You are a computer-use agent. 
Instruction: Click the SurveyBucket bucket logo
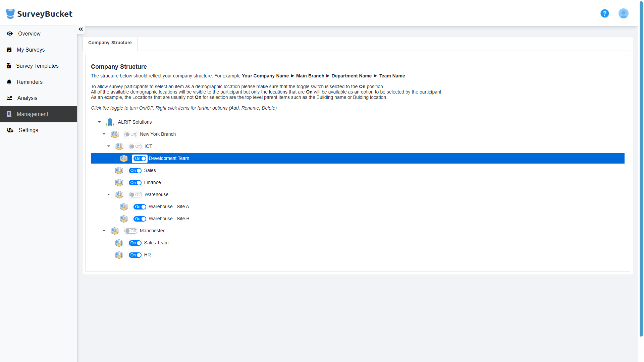pos(10,14)
